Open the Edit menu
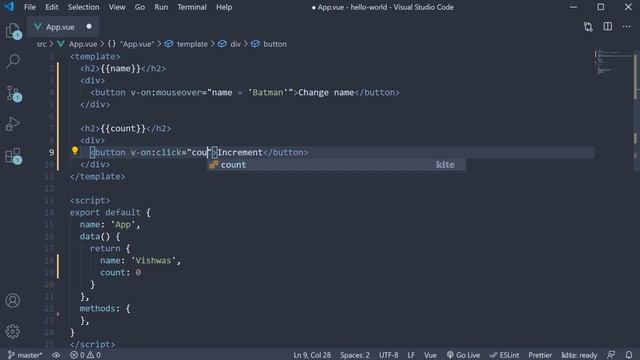Viewport: 640px width, 360px height. coord(51,7)
